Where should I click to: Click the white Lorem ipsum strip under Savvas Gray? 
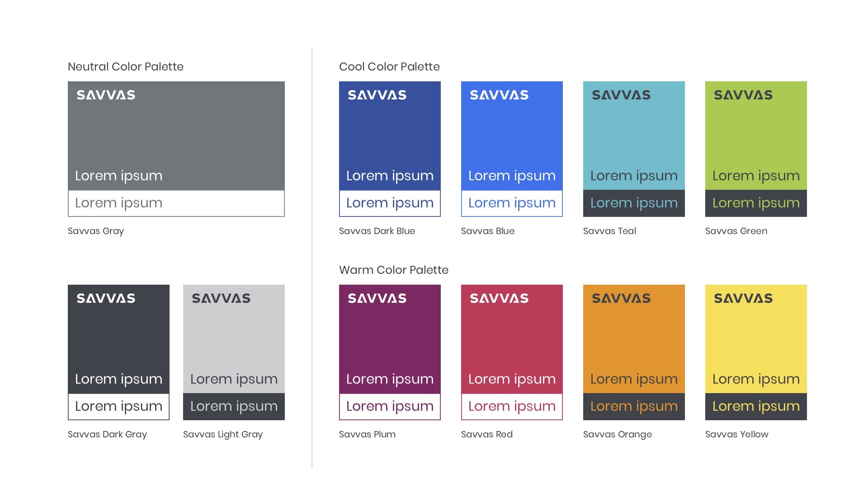[x=176, y=203]
